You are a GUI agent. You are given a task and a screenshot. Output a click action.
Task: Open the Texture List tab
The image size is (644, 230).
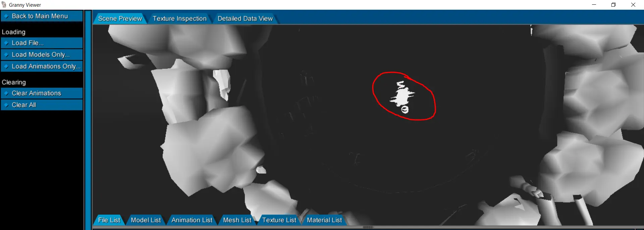click(279, 220)
